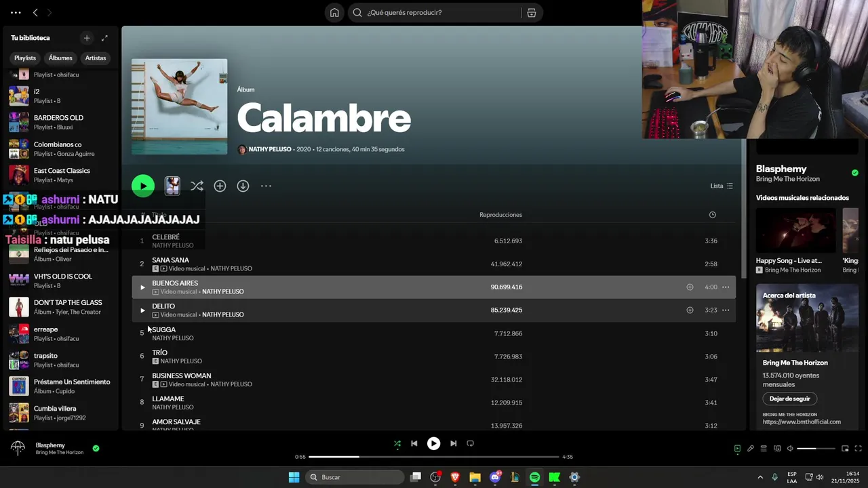The height and width of the screenshot is (488, 868).
Task: Sort tracks by Reproducciones column header
Action: coord(500,215)
